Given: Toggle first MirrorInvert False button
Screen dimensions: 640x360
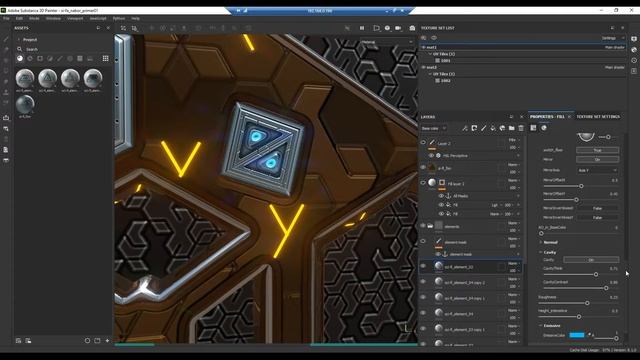Looking at the screenshot, I should tap(597, 208).
